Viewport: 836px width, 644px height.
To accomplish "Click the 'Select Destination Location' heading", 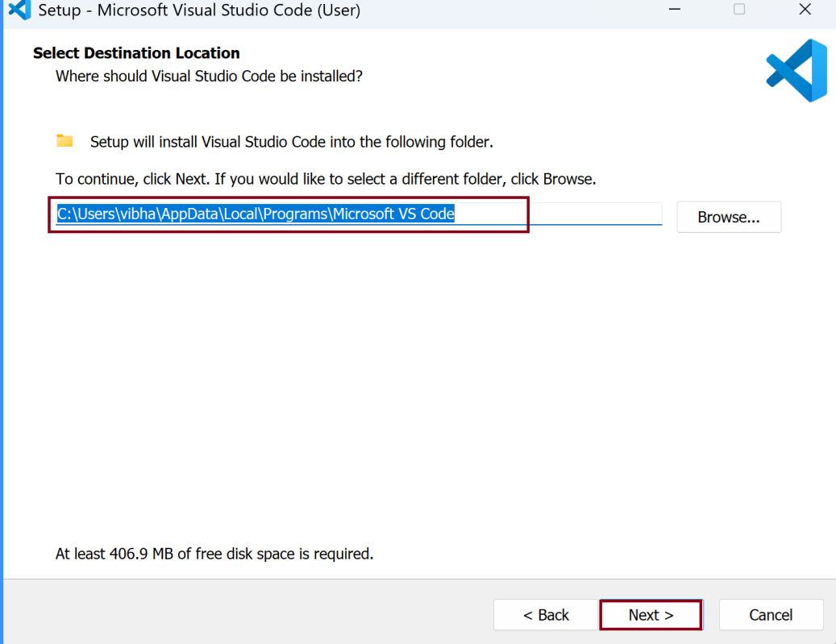I will [136, 53].
